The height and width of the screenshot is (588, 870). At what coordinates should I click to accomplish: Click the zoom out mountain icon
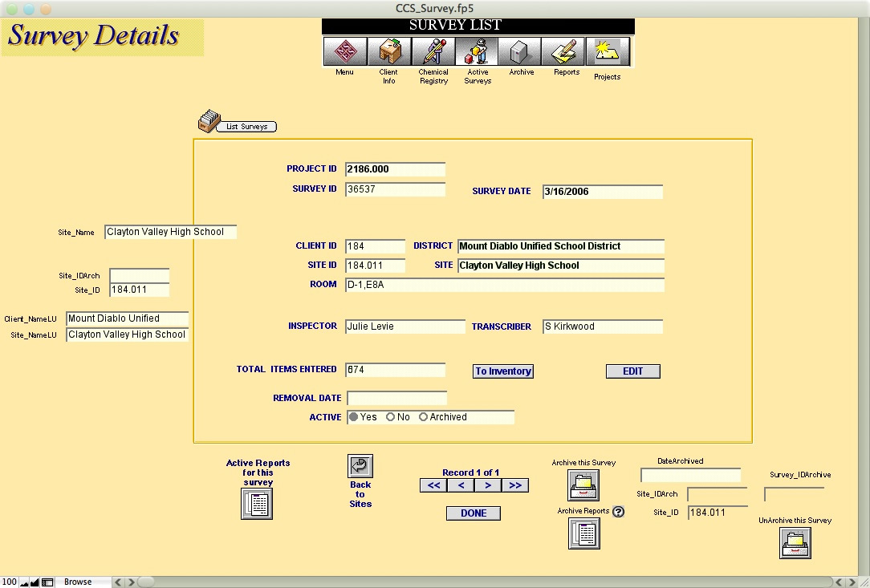pyautogui.click(x=24, y=582)
